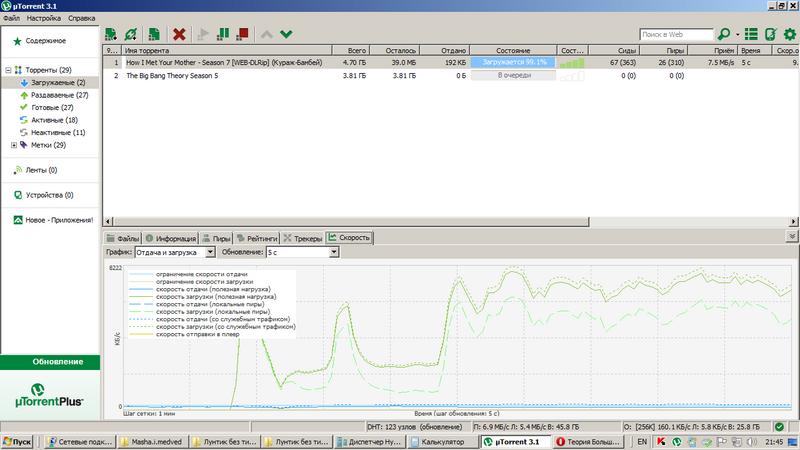
Task: Move the torrent down the queue
Action: [286, 34]
